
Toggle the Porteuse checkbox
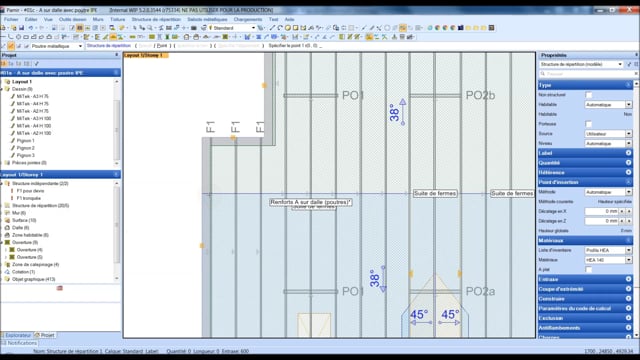click(589, 124)
